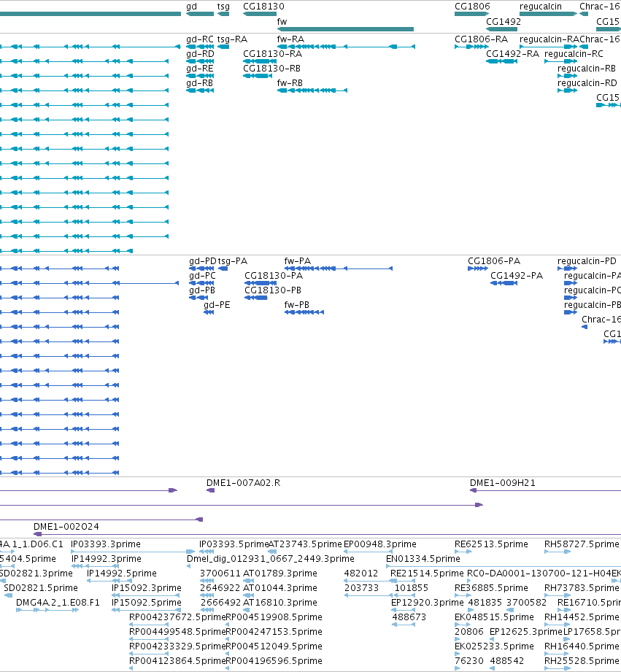
Task: Click the fw-PB protein label
Action: tap(296, 305)
